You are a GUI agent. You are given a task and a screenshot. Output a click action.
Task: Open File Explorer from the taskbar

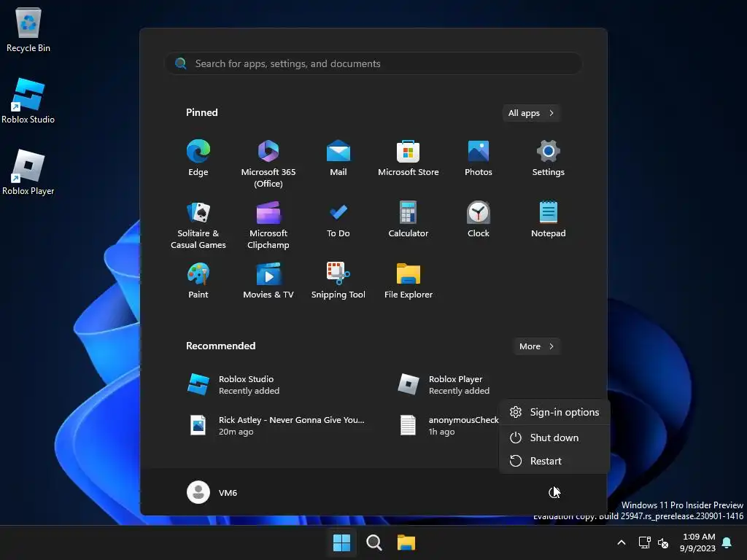[x=406, y=542]
